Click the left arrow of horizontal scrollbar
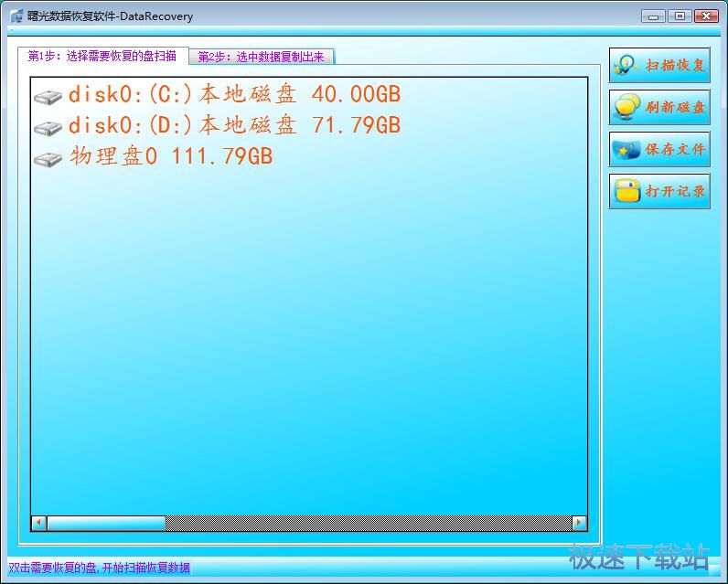The image size is (728, 584). point(39,523)
